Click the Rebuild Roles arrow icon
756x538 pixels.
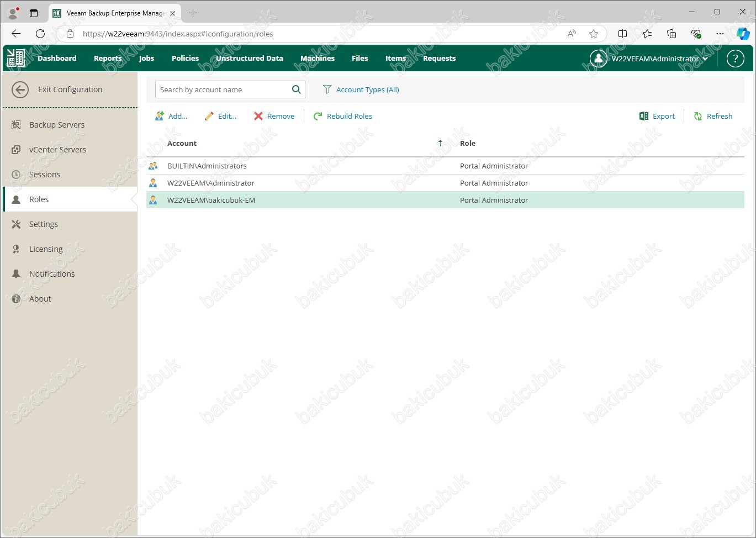pyautogui.click(x=318, y=116)
